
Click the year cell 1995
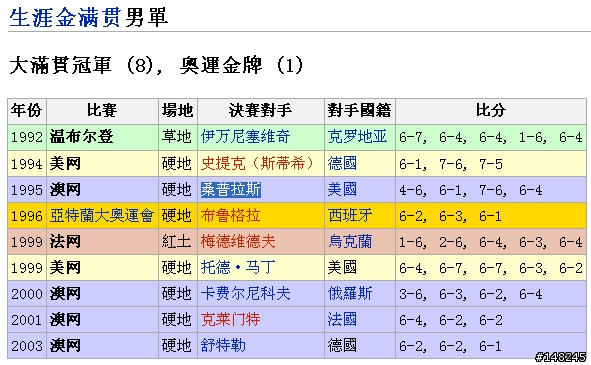tap(26, 190)
